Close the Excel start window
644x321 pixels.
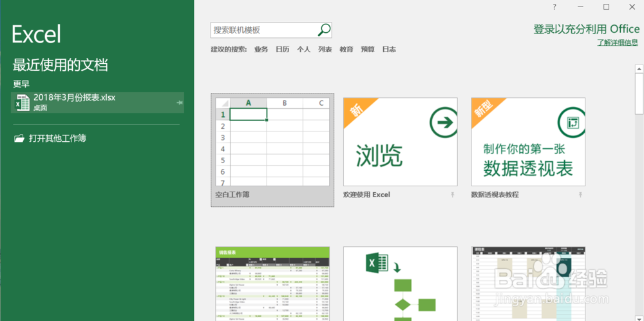coord(632,6)
